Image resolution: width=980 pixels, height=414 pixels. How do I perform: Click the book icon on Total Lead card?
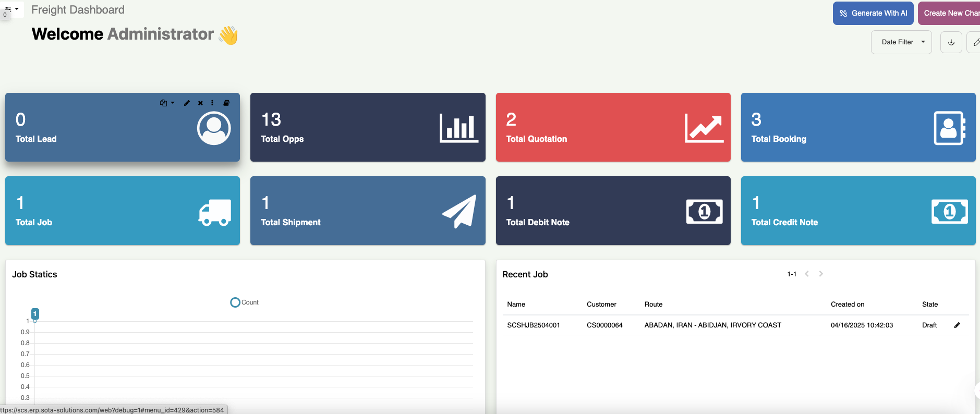coord(226,103)
